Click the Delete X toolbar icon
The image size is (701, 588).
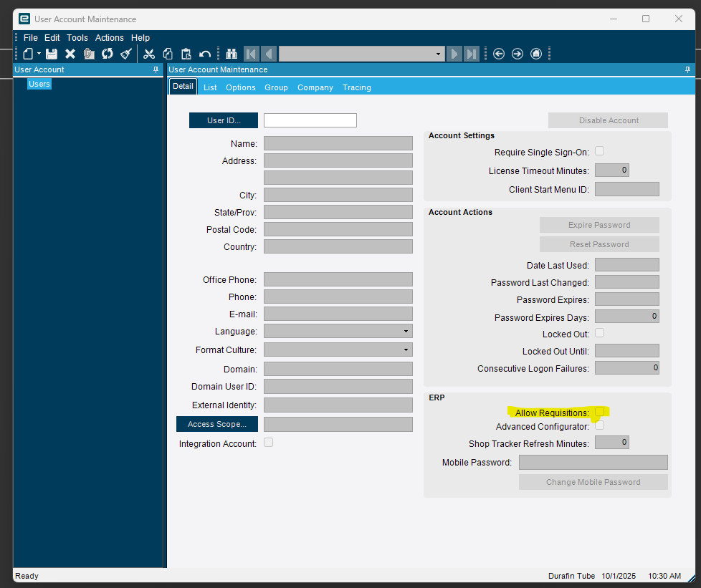[70, 54]
